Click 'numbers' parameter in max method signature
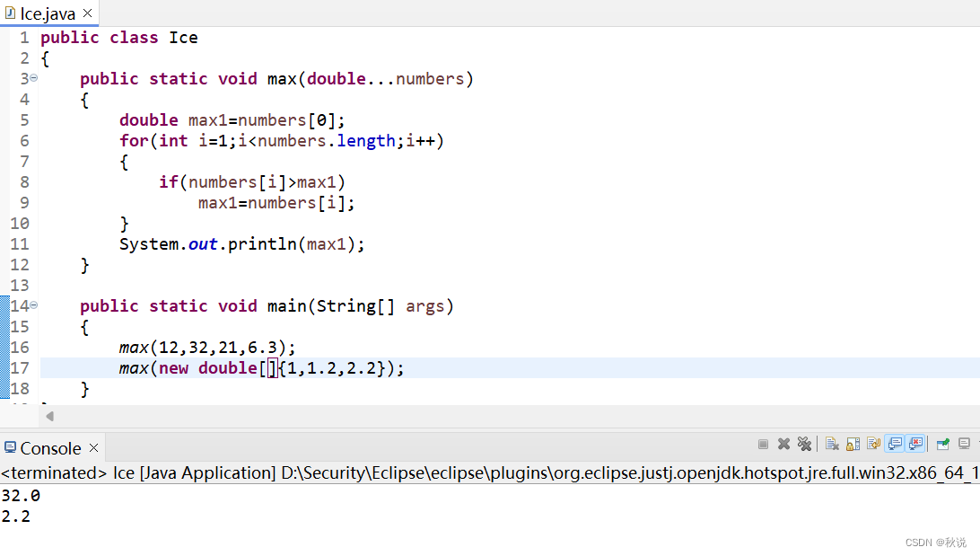 click(430, 79)
